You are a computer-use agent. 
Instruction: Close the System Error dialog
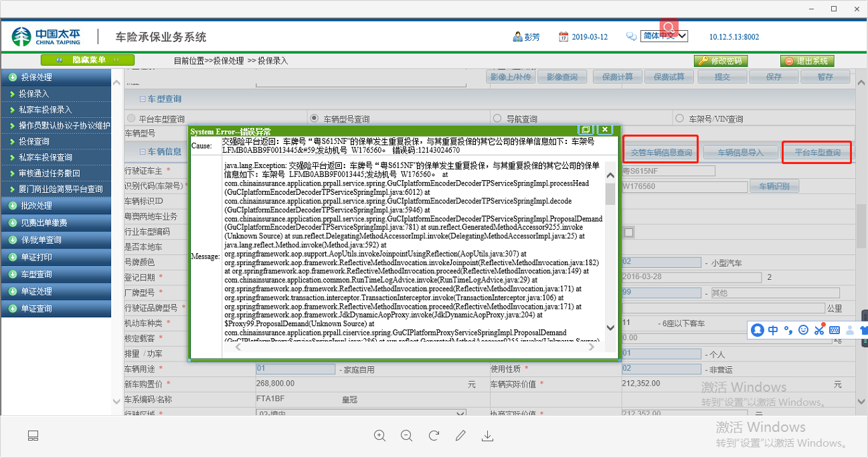(604, 130)
